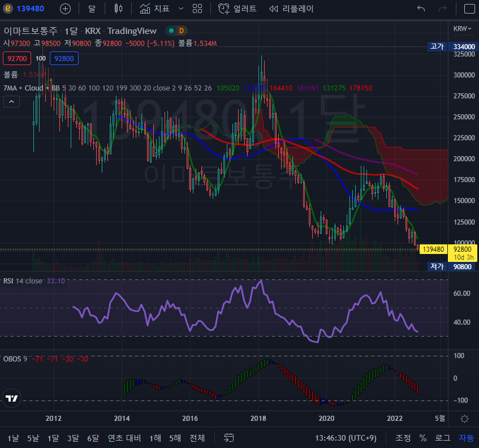479x448 pixels.
Task: Click the 달 monthly interval button
Action: tap(92, 8)
